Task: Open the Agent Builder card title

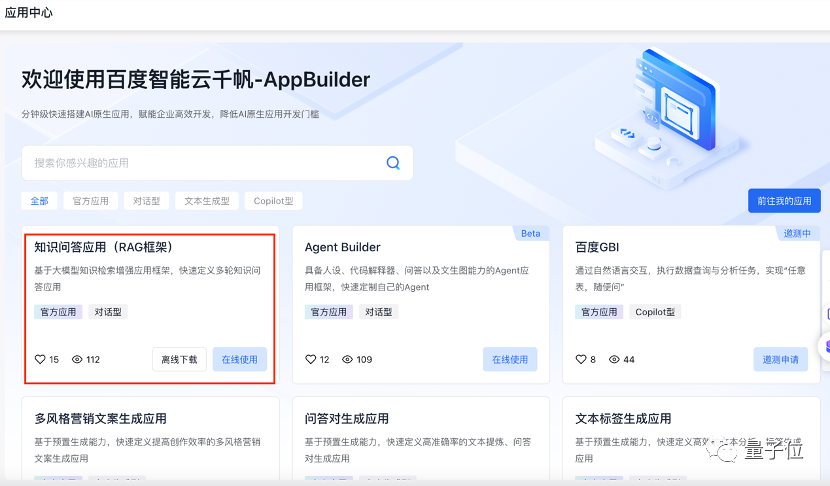Action: coord(342,247)
